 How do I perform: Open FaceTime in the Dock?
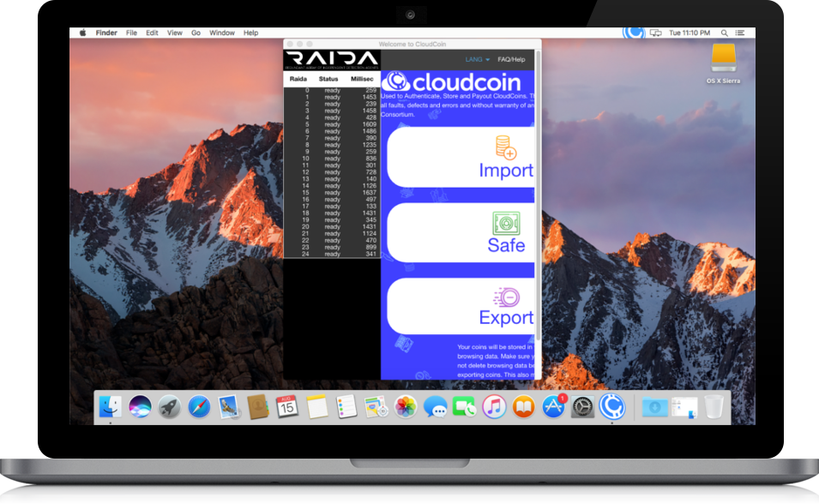[464, 407]
